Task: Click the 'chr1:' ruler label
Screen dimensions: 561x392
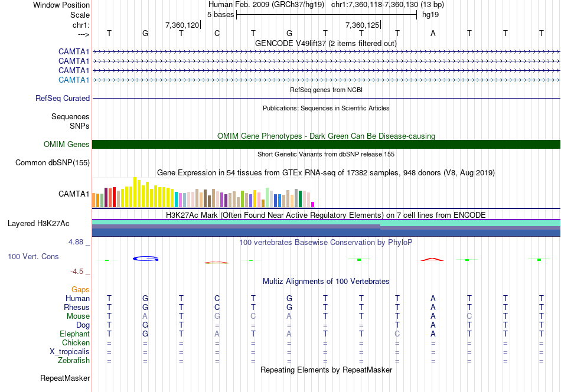Action: (x=81, y=25)
